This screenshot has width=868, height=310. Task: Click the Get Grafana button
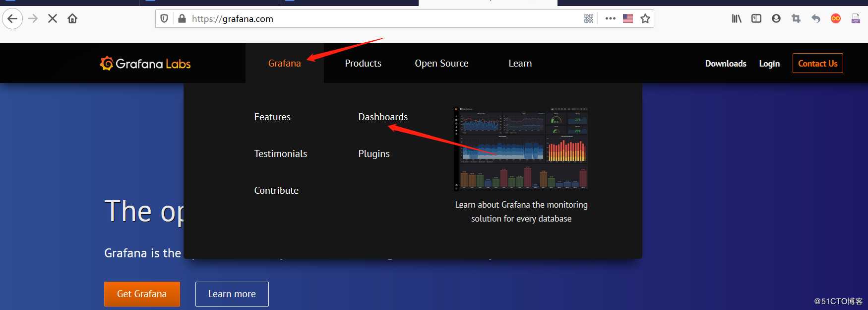[x=142, y=294]
